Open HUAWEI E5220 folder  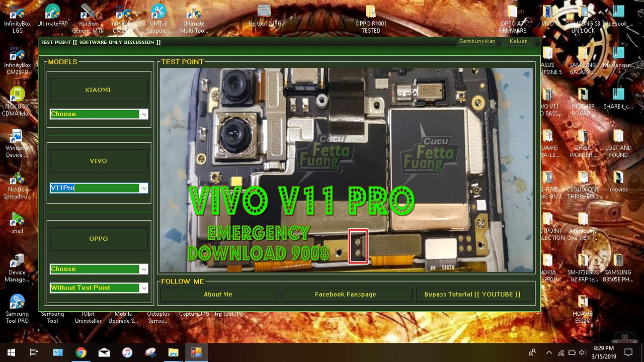point(583,309)
